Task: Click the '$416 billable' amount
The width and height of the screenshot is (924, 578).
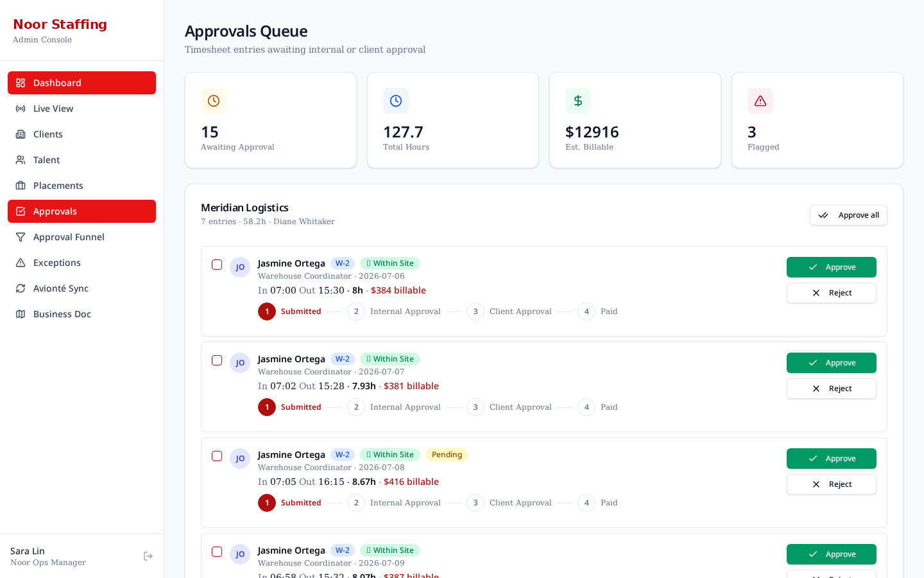Action: pos(411,482)
